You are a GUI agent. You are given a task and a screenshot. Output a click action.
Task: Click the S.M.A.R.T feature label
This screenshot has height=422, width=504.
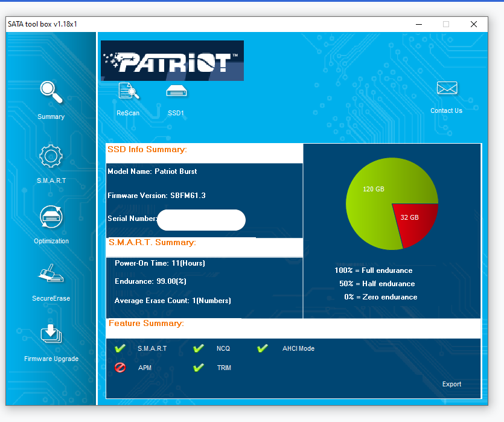pyautogui.click(x=152, y=348)
